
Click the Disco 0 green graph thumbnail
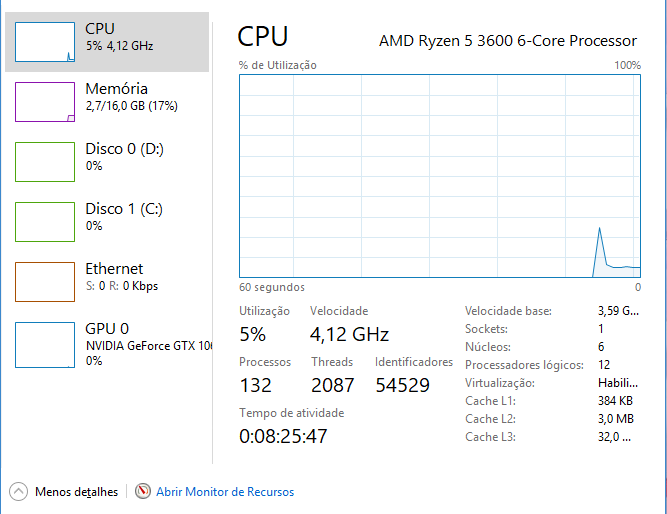[45, 162]
